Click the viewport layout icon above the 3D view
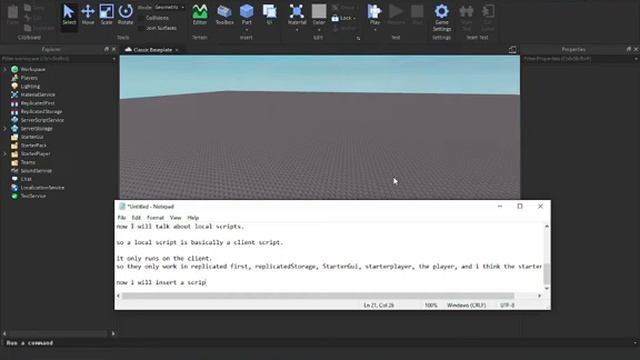Screen dimensions: 640x360 tap(512, 50)
